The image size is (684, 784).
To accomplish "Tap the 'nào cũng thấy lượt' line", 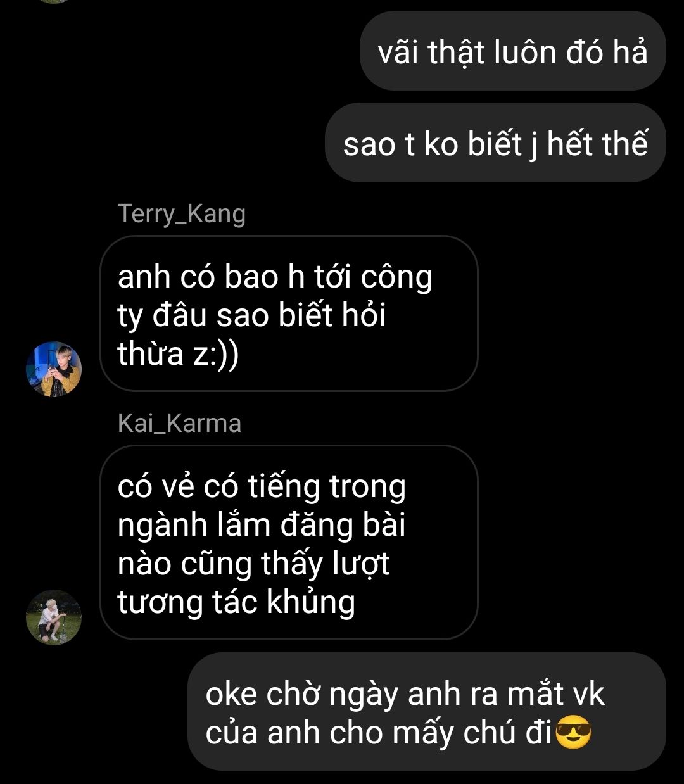I will [253, 564].
